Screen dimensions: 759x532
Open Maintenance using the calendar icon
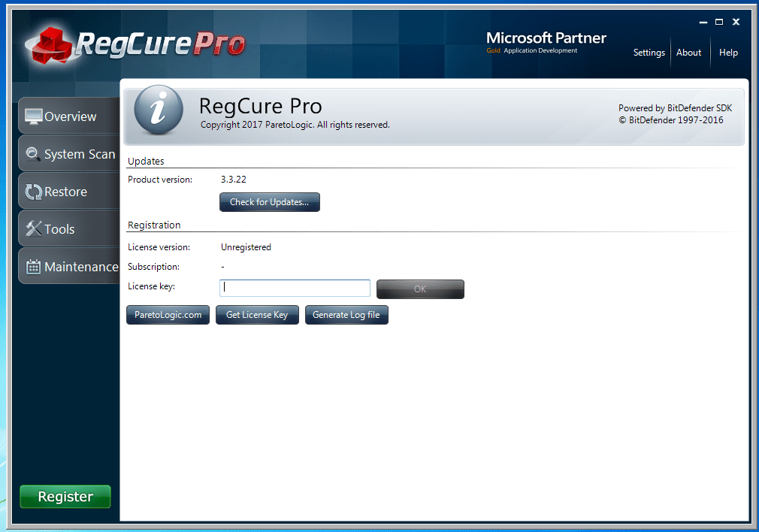click(33, 266)
